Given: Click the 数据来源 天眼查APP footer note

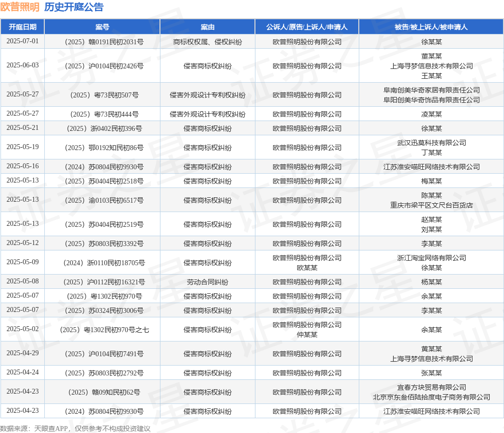Looking at the screenshot, I should (x=75, y=429).
